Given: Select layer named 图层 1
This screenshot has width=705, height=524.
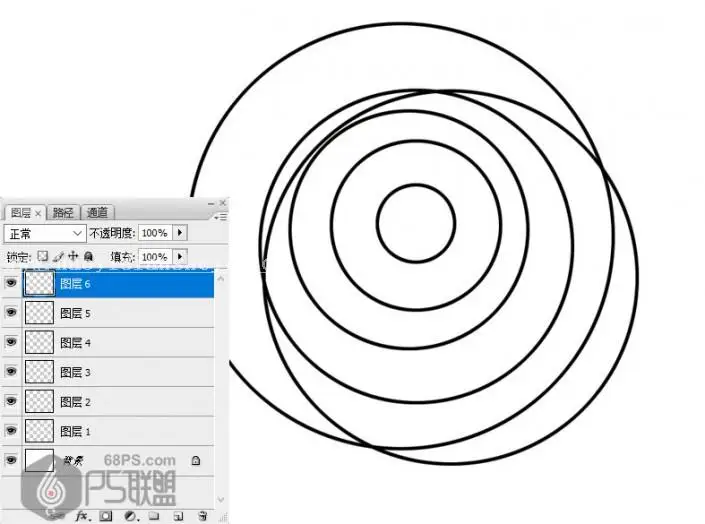Looking at the screenshot, I should (x=75, y=431).
